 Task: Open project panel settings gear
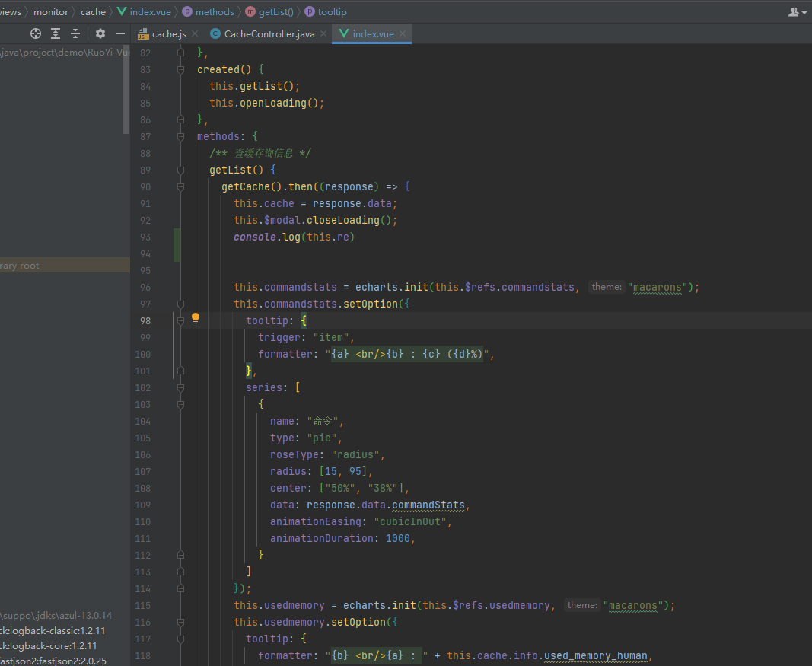100,33
